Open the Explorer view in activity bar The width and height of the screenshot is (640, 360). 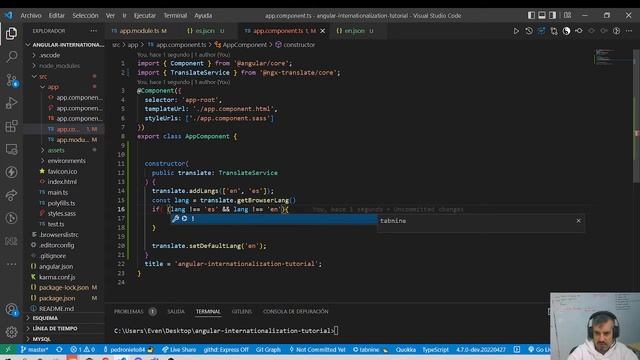coord(11,33)
